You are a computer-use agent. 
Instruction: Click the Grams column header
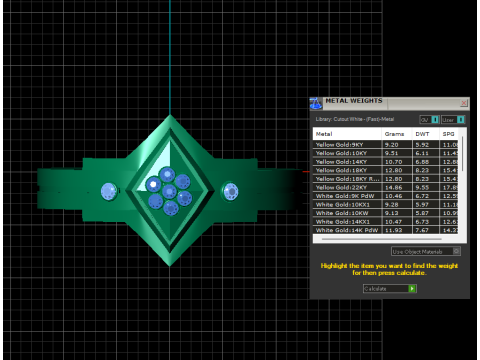[x=397, y=134]
